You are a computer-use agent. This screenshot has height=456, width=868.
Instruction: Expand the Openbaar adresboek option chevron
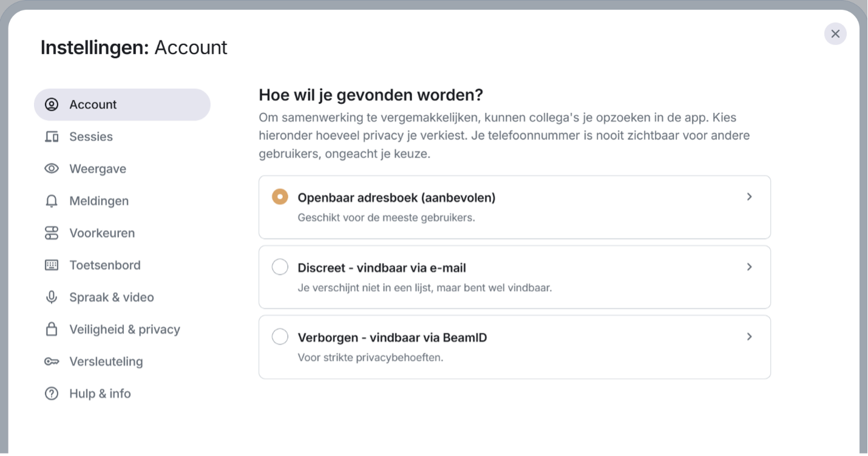749,197
